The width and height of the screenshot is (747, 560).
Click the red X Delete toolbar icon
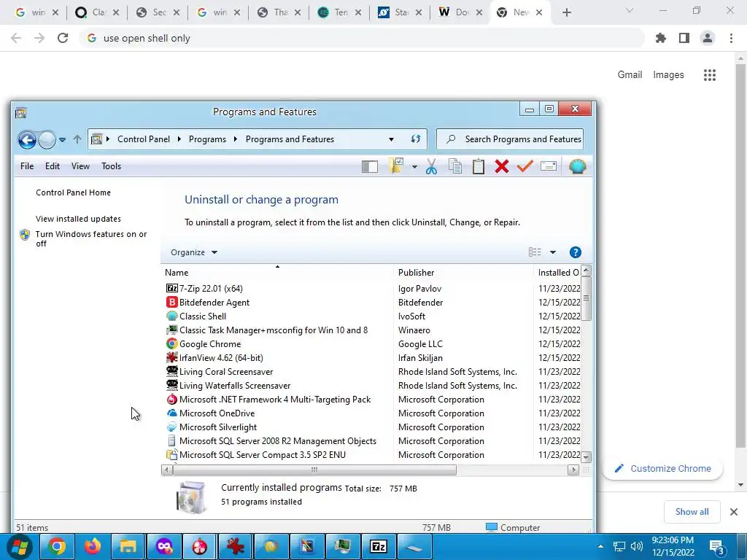pos(502,167)
